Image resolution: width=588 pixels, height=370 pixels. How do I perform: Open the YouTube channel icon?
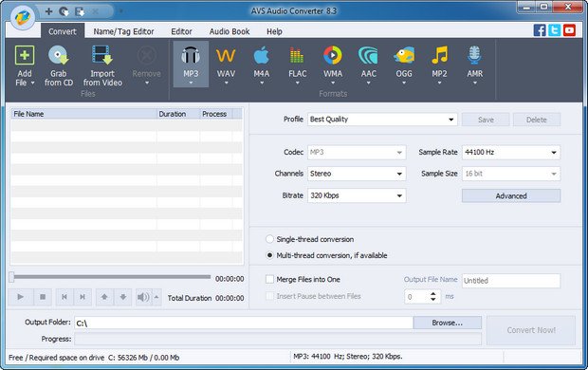click(569, 30)
